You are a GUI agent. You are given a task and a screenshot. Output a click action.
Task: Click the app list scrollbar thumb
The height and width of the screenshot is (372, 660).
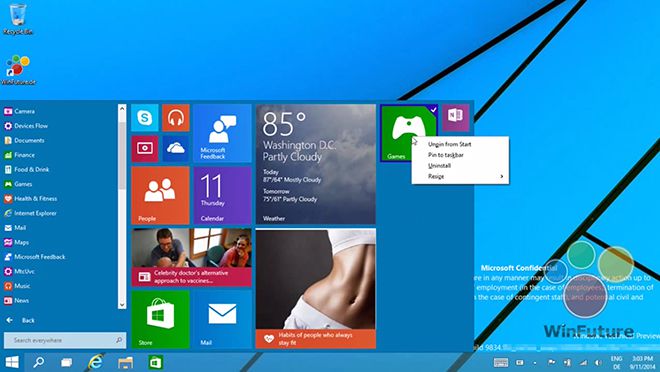[122, 156]
